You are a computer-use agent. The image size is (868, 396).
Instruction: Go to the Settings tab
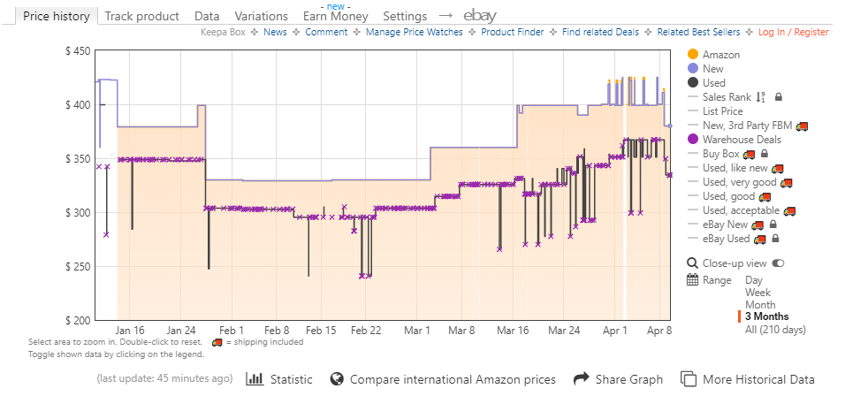pyautogui.click(x=405, y=16)
